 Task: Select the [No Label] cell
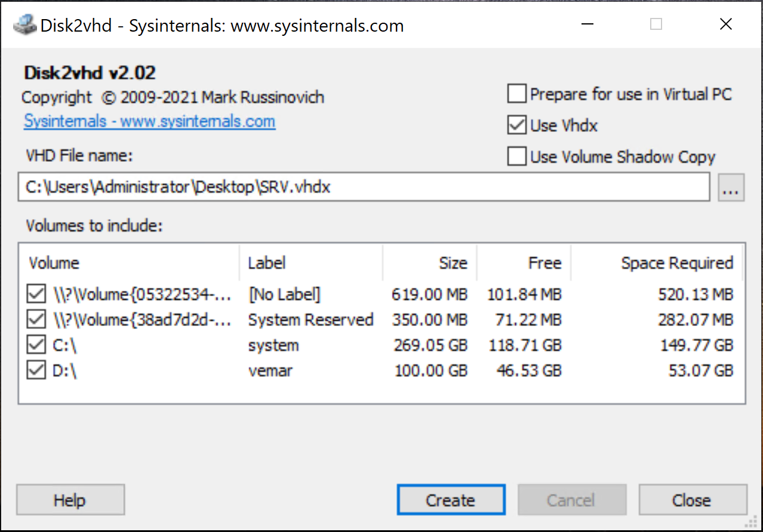pyautogui.click(x=284, y=294)
